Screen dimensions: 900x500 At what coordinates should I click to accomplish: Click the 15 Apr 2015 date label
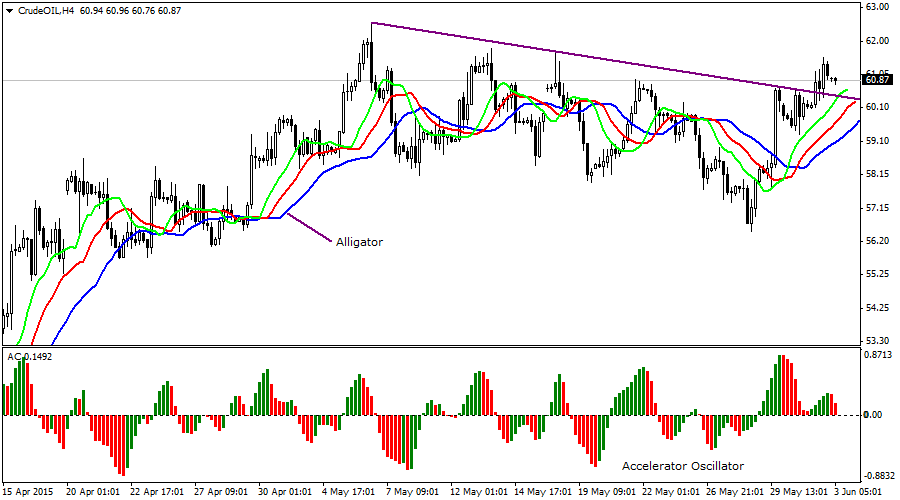(x=29, y=492)
